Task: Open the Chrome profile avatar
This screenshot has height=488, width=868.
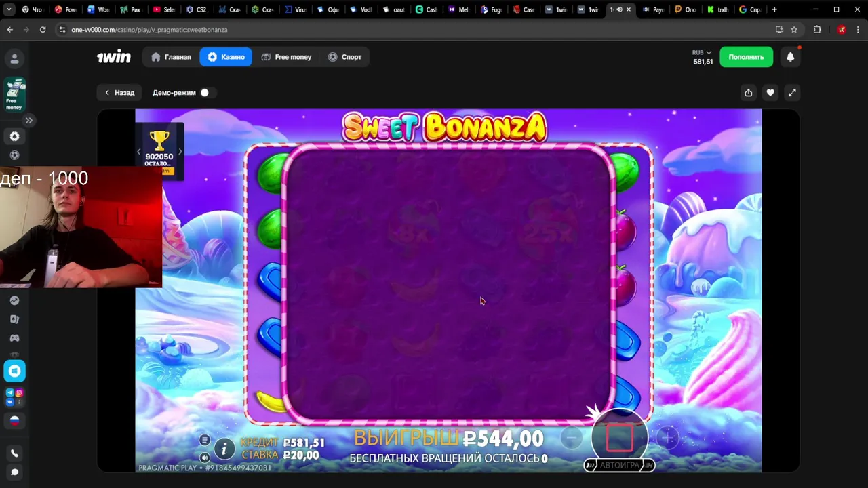Action: (842, 30)
